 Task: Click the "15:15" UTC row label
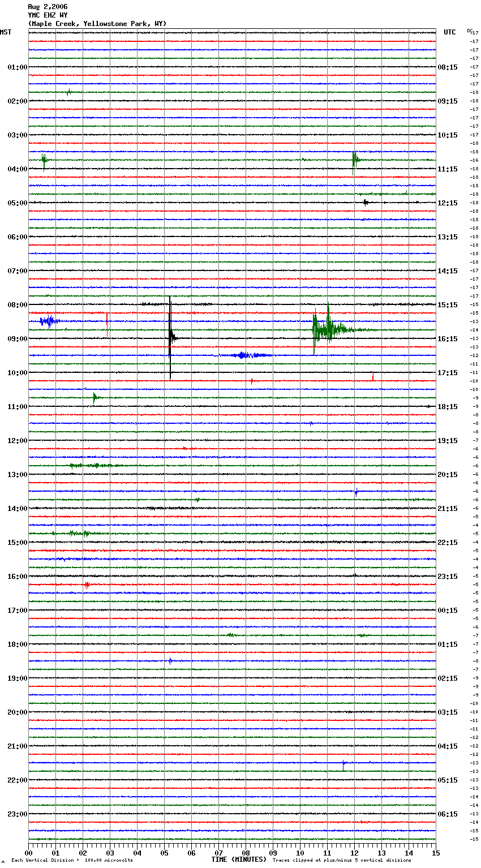[448, 305]
